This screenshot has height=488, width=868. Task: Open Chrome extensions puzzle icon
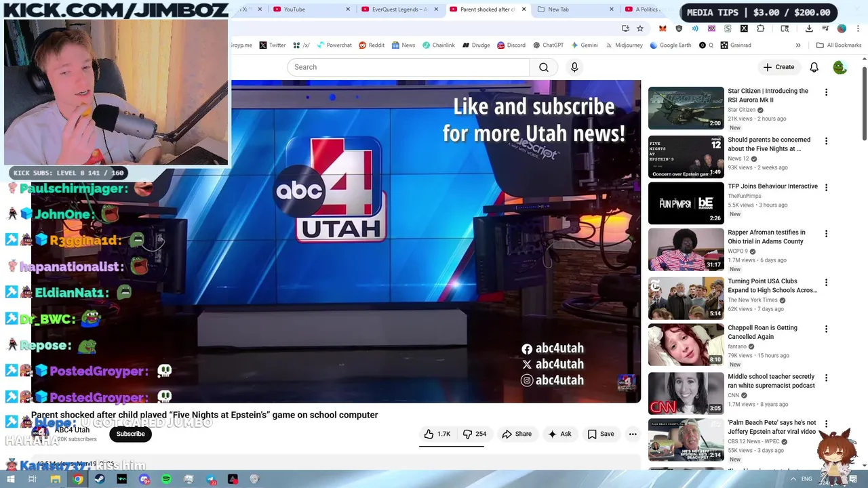(x=760, y=28)
